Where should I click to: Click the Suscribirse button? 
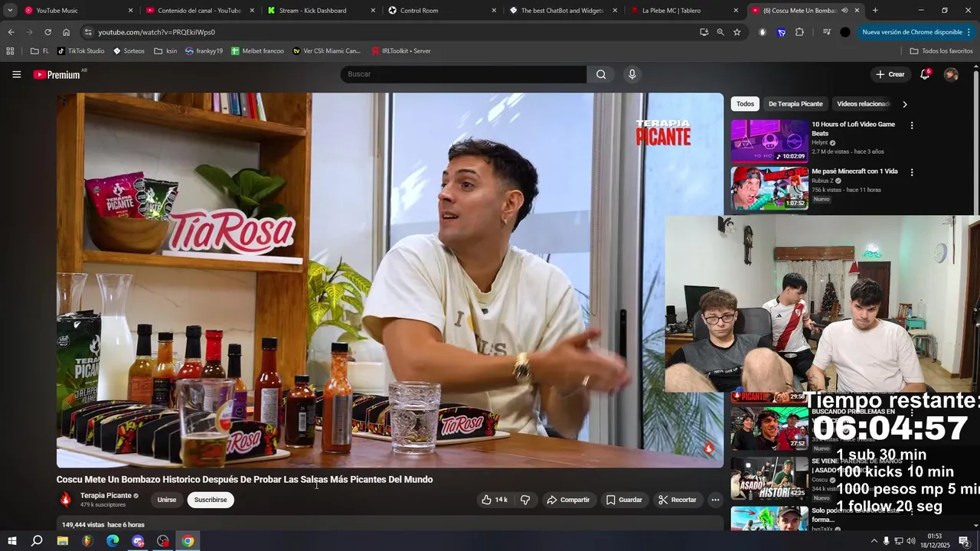click(211, 500)
